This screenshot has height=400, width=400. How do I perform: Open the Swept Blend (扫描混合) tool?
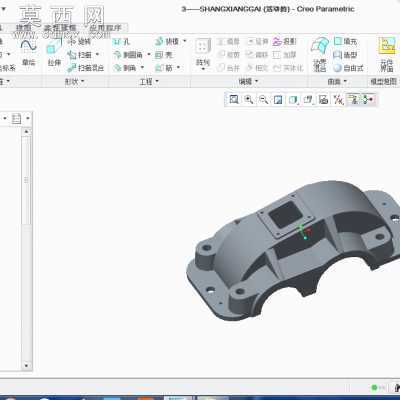point(86,68)
